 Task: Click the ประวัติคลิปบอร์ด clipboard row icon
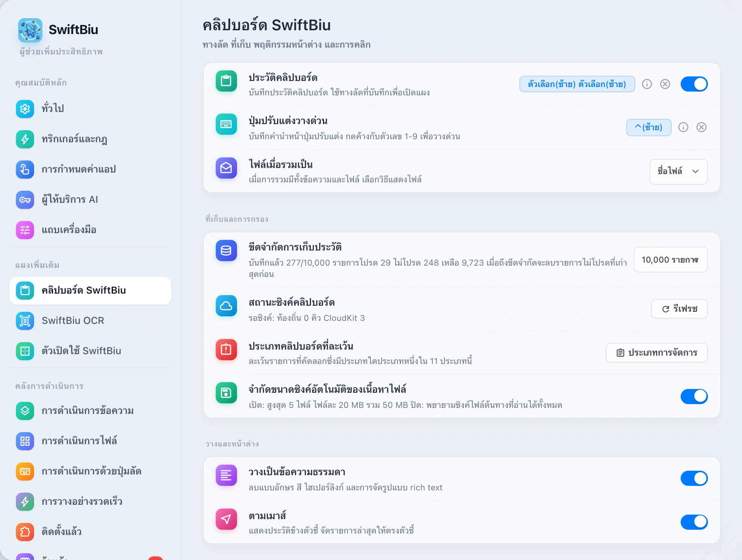[226, 81]
